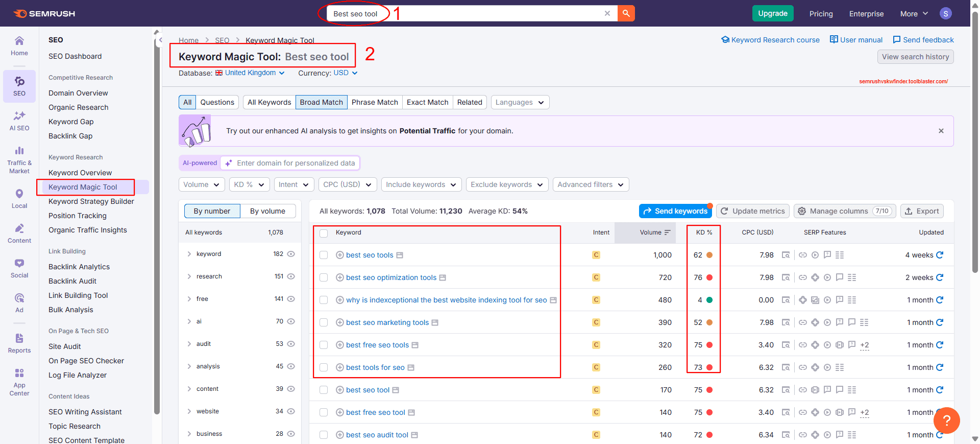The image size is (980, 444).
Task: Open the App Center sidebar icon
Action: coord(19,382)
